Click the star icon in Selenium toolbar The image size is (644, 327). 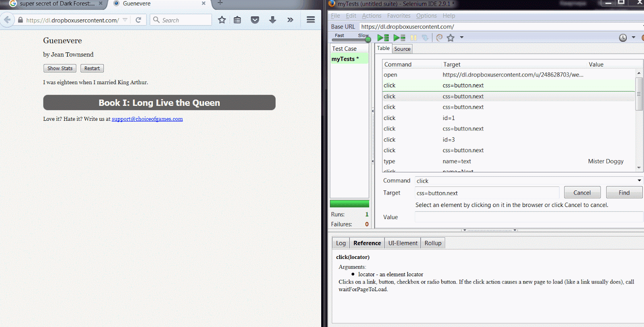(450, 37)
